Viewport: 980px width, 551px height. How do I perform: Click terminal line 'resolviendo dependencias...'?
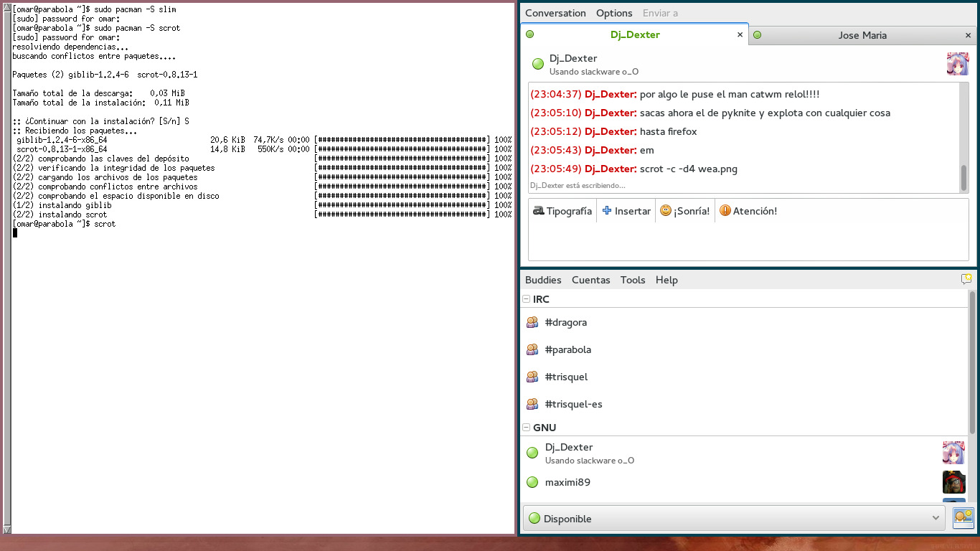[x=70, y=47]
